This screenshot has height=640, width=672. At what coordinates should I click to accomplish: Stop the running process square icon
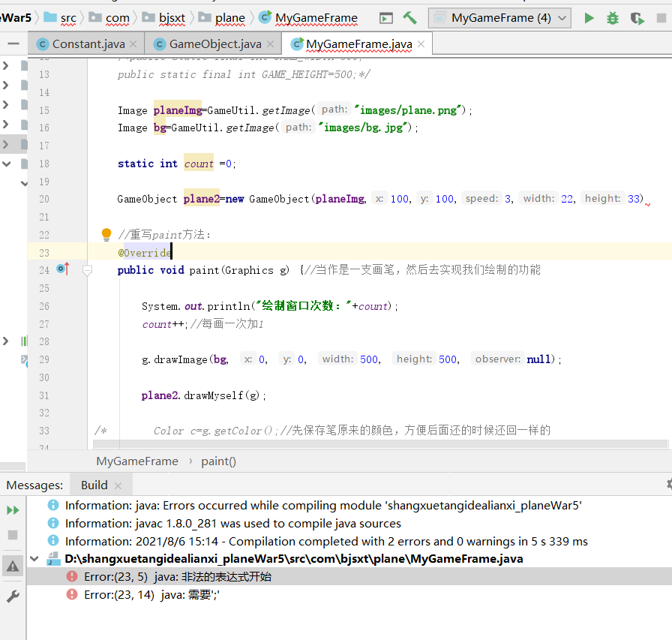tap(661, 18)
